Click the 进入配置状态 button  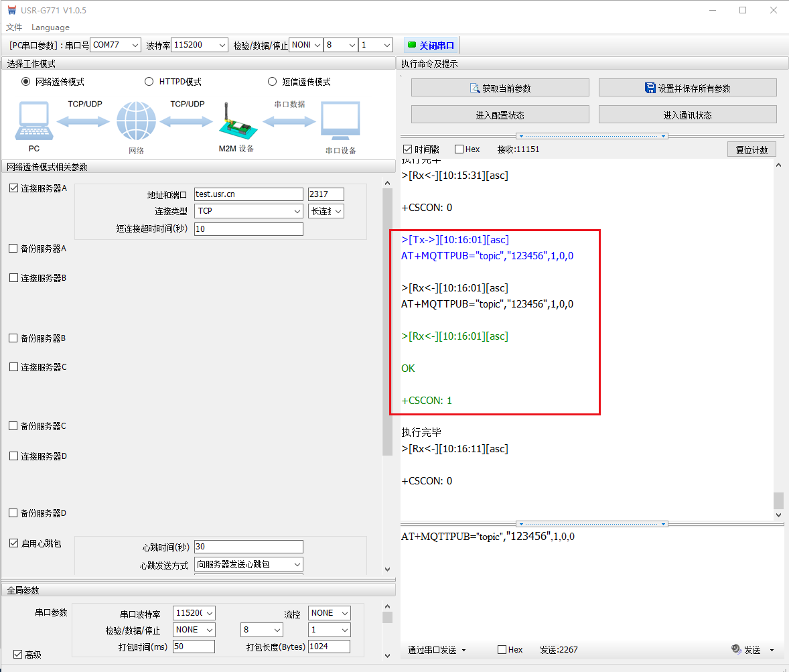point(500,115)
